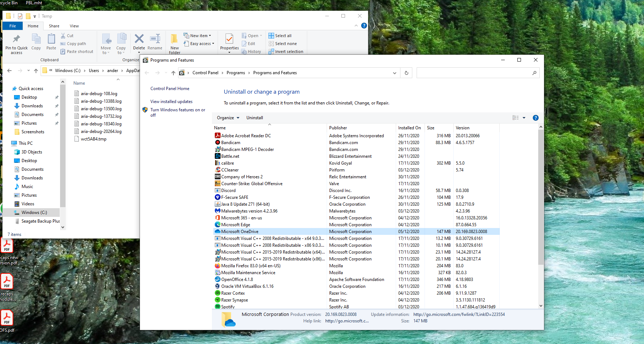Click the Uninstall button
Image resolution: width=644 pixels, height=344 pixels.
click(x=254, y=118)
